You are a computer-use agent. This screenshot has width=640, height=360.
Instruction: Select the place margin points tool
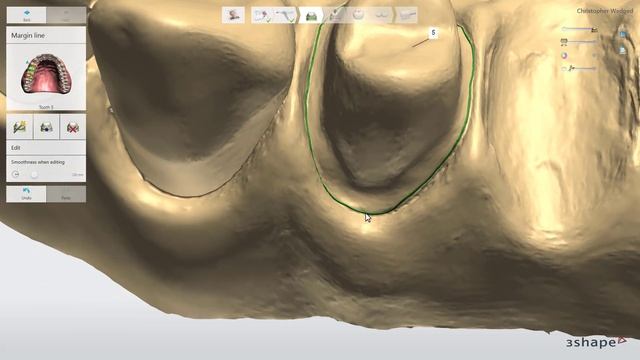tap(46, 127)
